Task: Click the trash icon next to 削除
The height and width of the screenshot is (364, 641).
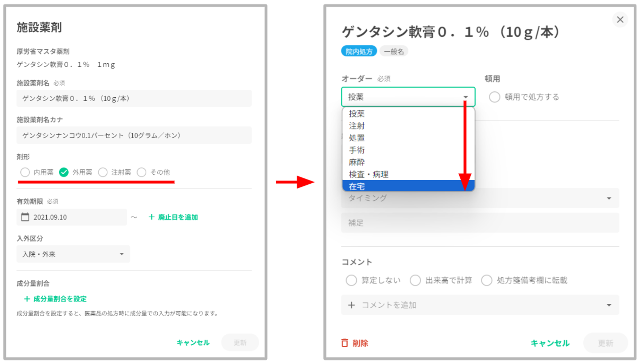Action: 345,343
